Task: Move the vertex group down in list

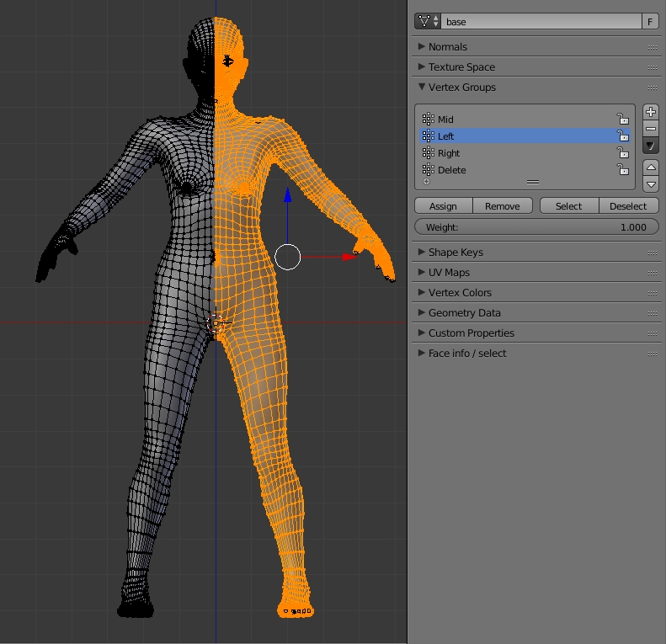Action: point(651,184)
